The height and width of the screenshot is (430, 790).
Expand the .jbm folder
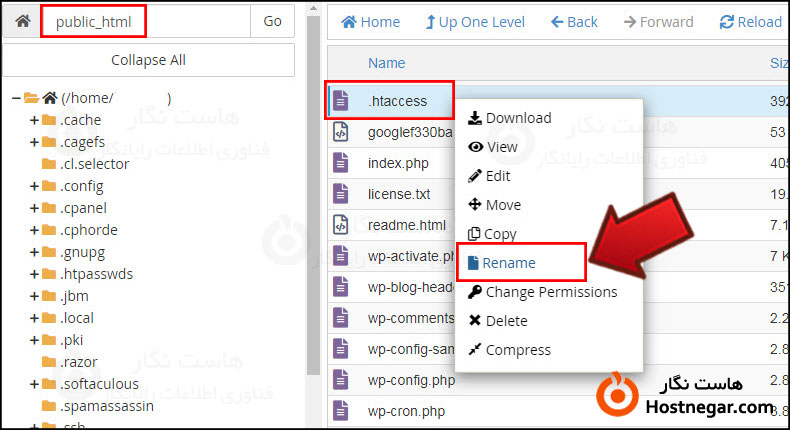(x=34, y=296)
